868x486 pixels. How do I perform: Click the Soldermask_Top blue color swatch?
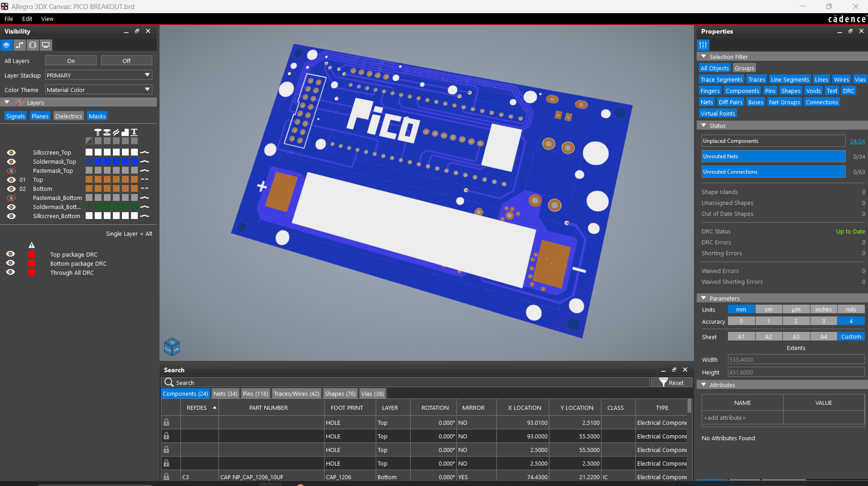(x=98, y=161)
